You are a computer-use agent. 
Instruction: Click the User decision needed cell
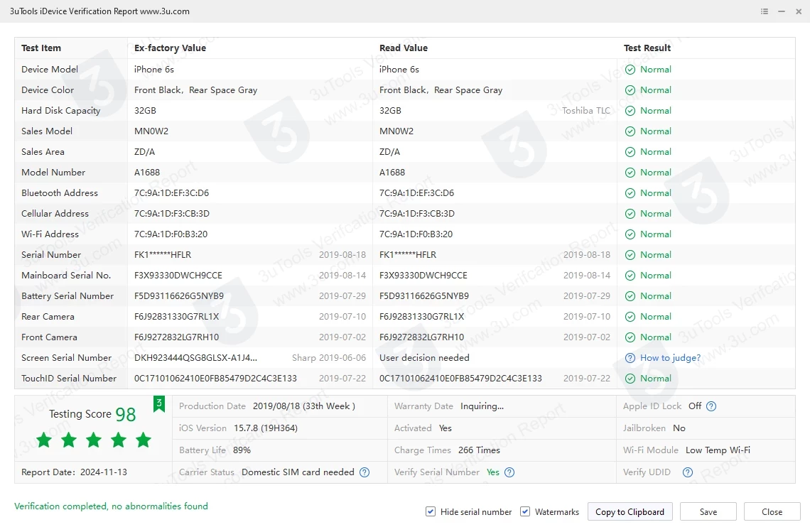tap(424, 358)
